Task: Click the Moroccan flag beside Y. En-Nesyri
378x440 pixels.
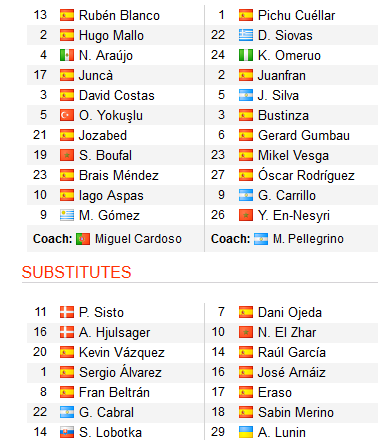Action: click(x=246, y=215)
